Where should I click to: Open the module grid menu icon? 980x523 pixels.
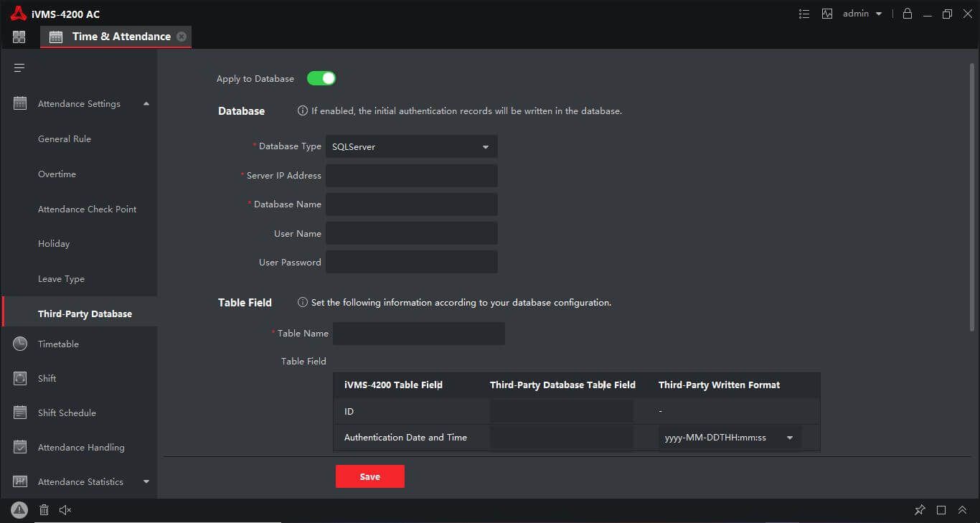click(x=19, y=37)
